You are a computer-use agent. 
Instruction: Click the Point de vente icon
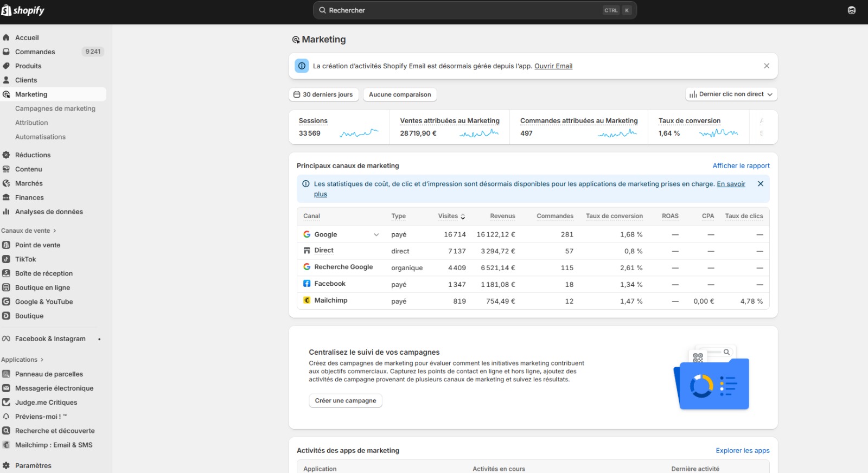coord(6,245)
